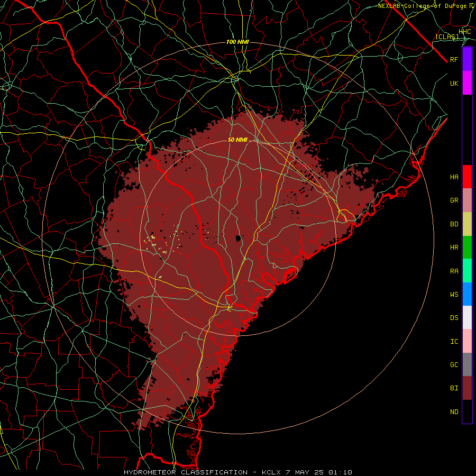The width and height of the screenshot is (476, 476).
Task: Click the UK legend label
Action: coord(454,83)
